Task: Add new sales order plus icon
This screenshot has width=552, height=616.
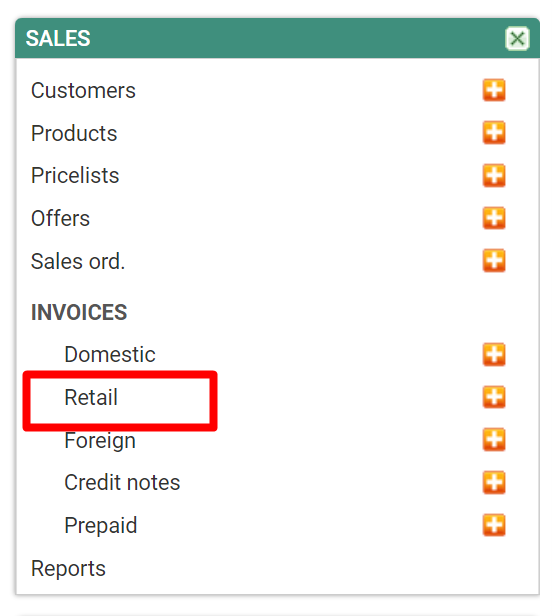Action: (494, 260)
